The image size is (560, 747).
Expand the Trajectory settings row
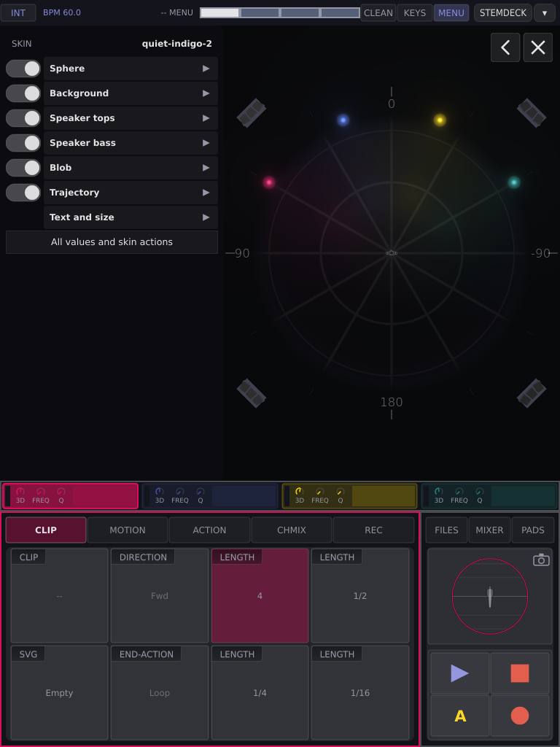tap(131, 193)
